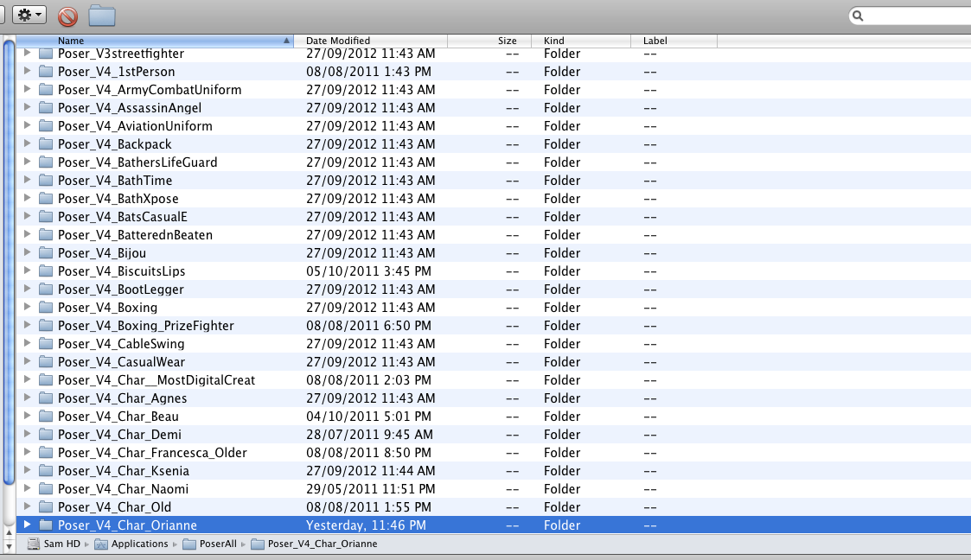The height and width of the screenshot is (560, 971).
Task: Expand the Poser_V4_1stPerson folder
Action: pos(28,71)
